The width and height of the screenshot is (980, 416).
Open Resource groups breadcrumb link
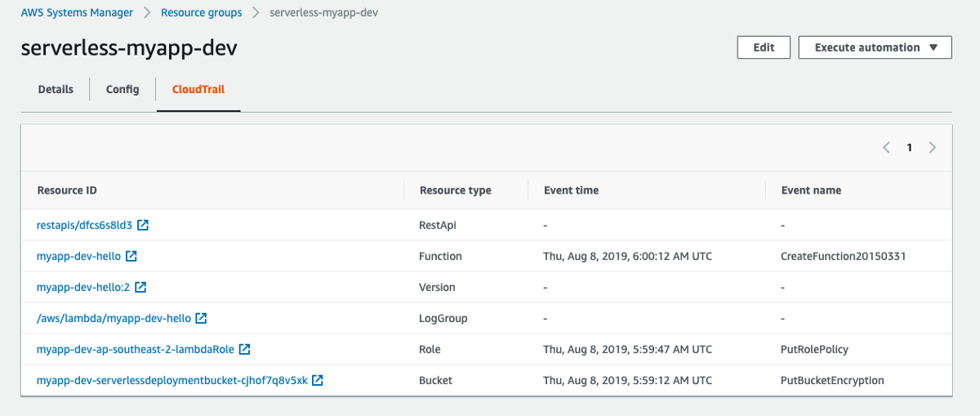pyautogui.click(x=201, y=13)
